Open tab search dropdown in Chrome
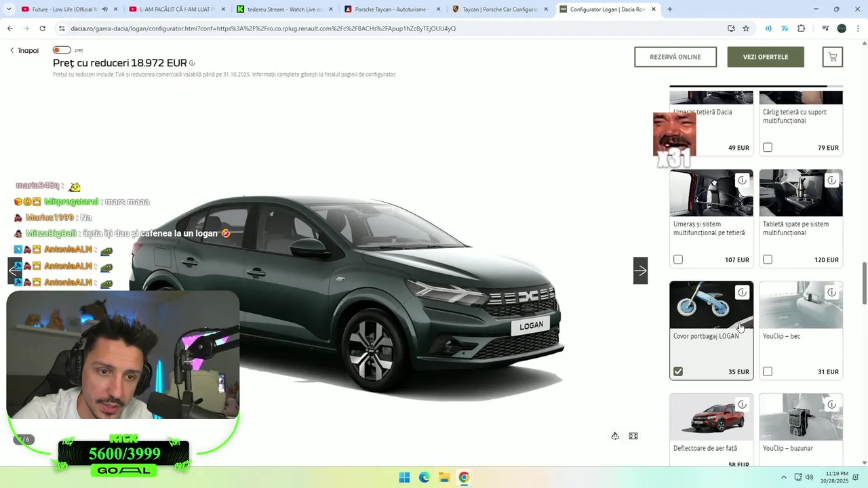This screenshot has width=868, height=488. click(x=9, y=9)
